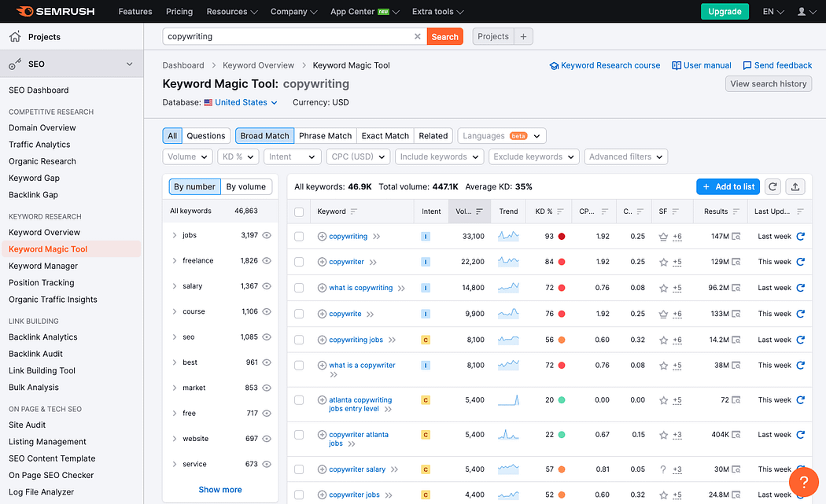Refresh the copywriting keyword row data
The image size is (826, 504).
801,237
